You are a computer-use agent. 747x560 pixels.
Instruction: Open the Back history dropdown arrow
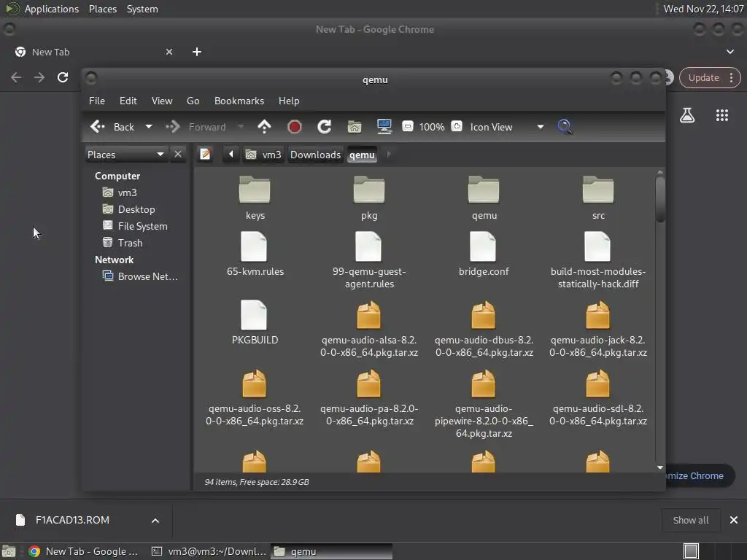click(149, 127)
